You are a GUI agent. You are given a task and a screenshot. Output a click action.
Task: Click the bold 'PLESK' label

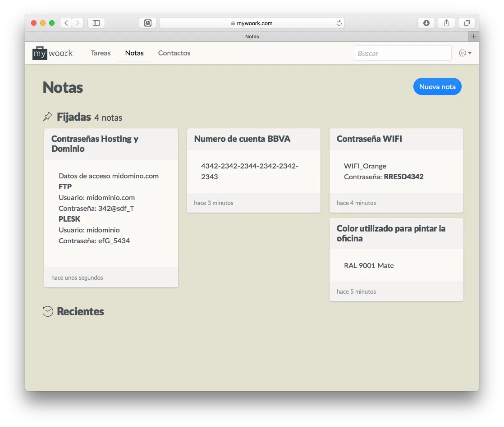coord(69,219)
